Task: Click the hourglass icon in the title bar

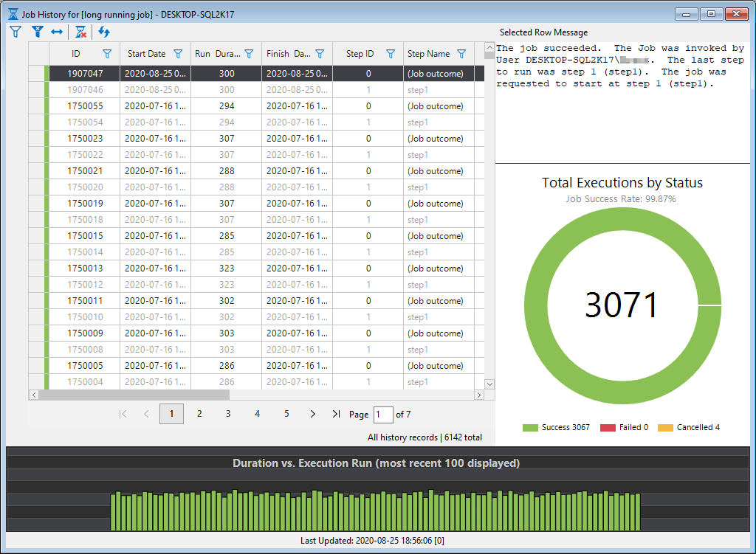Action: pos(13,14)
